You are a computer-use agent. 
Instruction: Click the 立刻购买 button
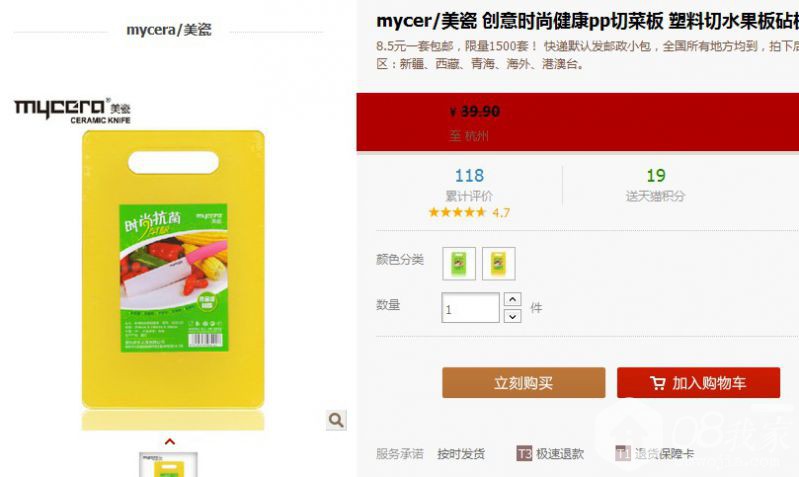coord(524,383)
